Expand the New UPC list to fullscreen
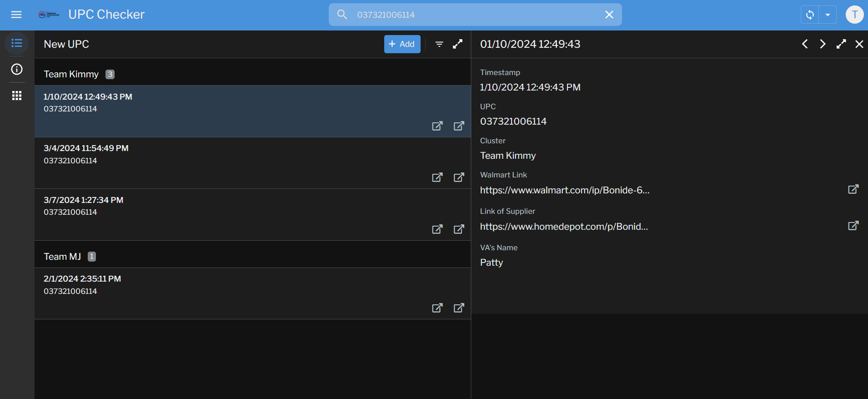868x399 pixels. click(x=458, y=44)
